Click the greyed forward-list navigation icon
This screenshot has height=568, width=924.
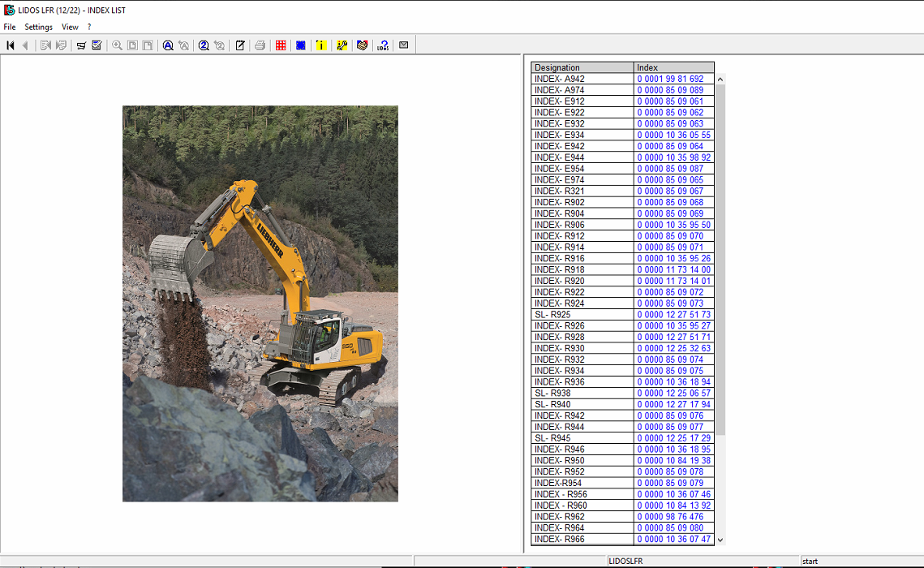point(62,45)
